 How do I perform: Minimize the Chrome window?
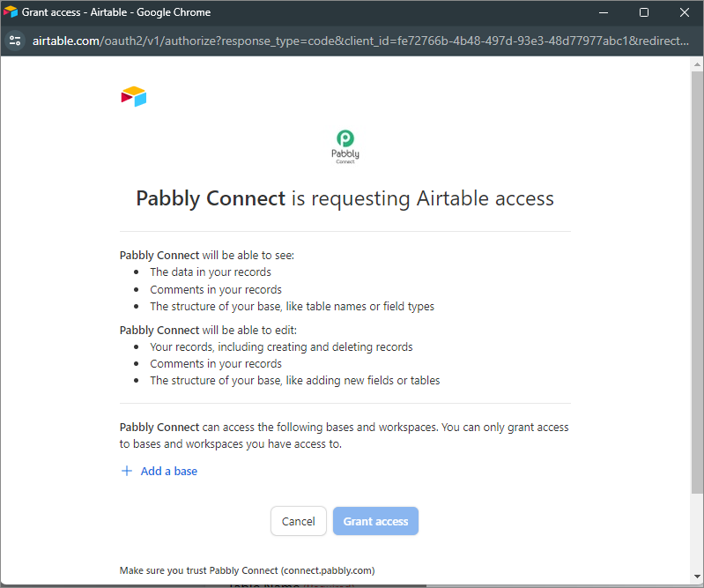tap(604, 12)
